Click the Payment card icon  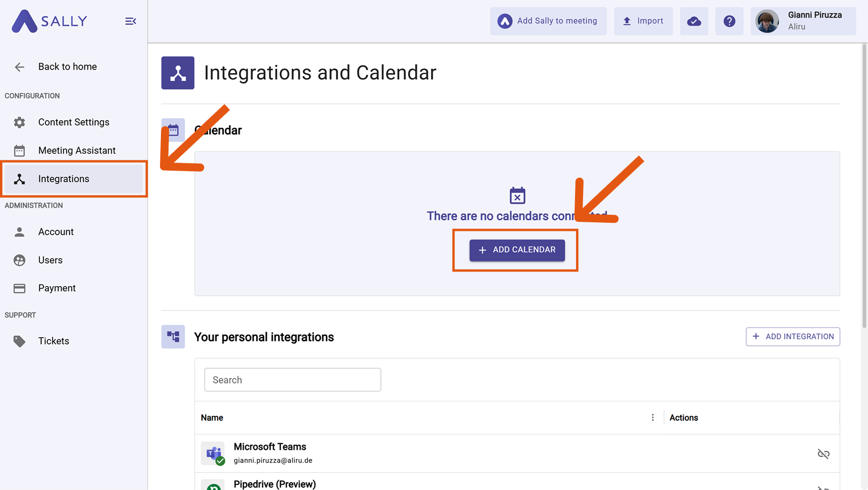point(19,288)
